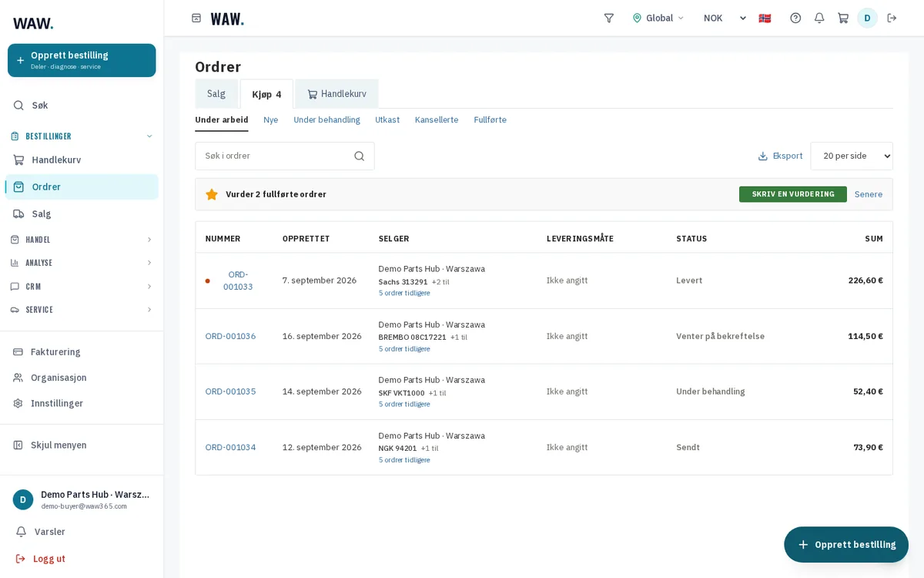This screenshot has width=924, height=578.
Task: Click the Norwegian flag language icon
Action: point(765,18)
